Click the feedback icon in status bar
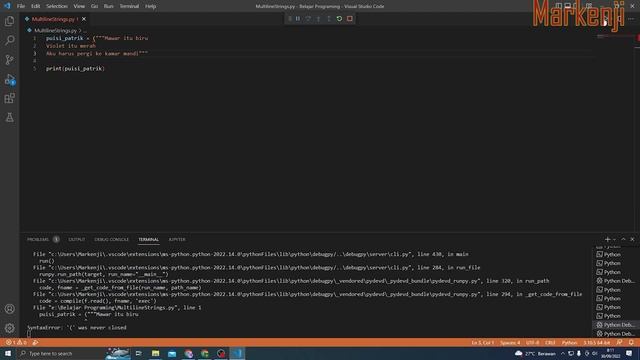This screenshot has width=640, height=360. [620, 343]
